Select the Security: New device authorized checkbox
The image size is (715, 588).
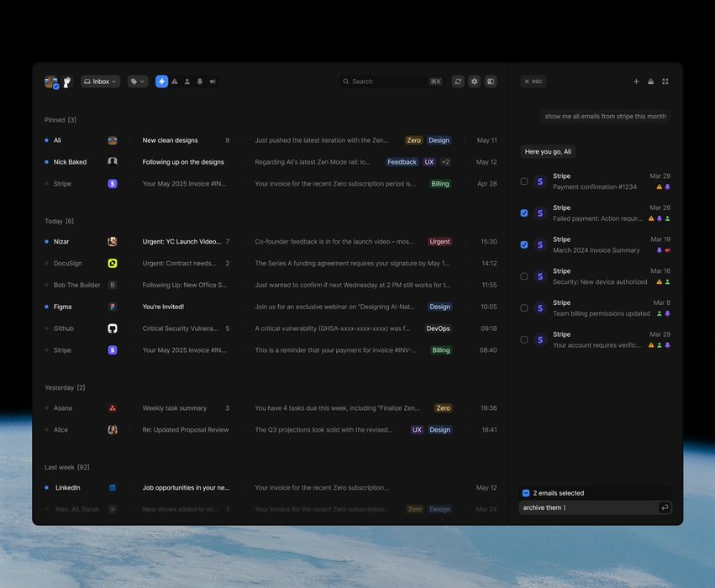(x=524, y=276)
